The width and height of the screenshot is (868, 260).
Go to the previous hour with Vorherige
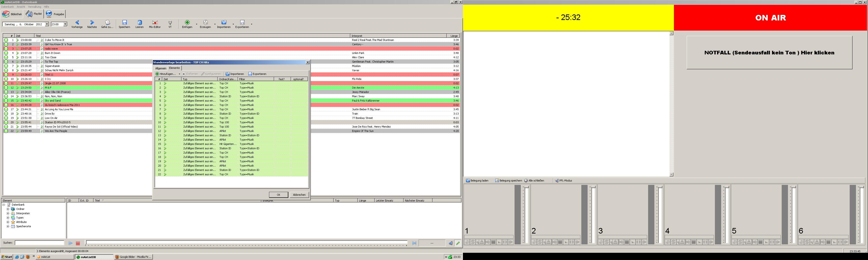coord(77,24)
